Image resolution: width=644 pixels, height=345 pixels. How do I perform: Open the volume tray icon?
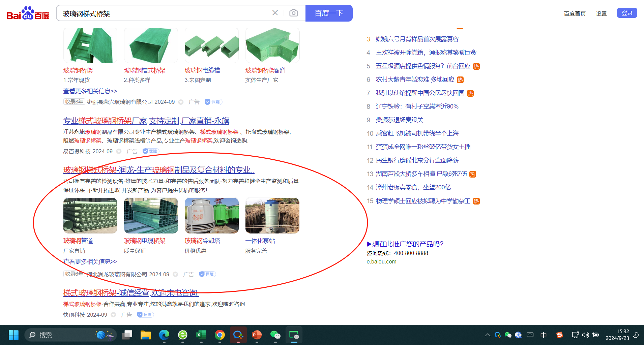click(586, 335)
